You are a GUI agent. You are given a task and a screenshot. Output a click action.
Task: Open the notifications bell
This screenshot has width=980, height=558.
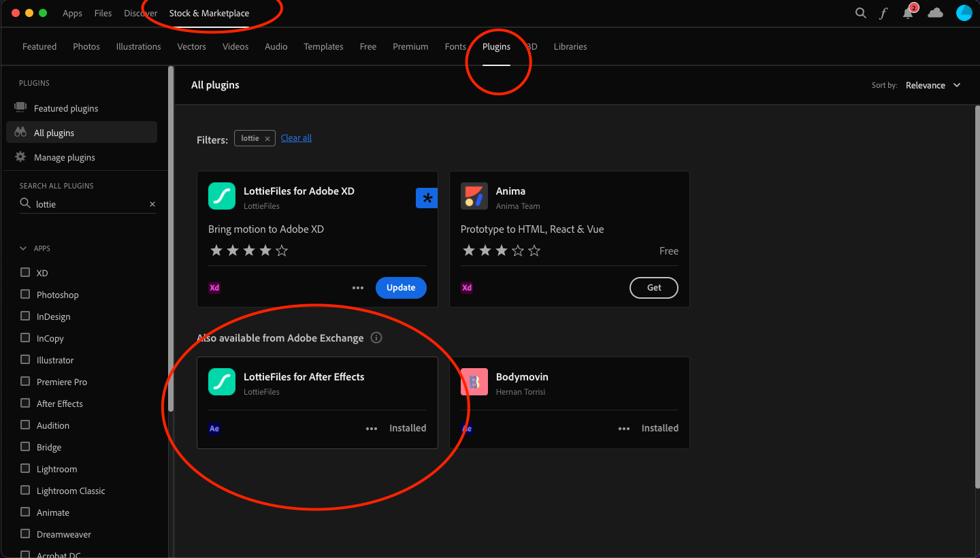tap(908, 13)
